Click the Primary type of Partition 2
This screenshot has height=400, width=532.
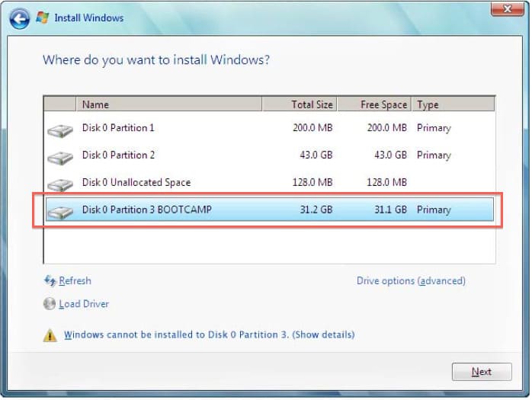pyautogui.click(x=434, y=155)
